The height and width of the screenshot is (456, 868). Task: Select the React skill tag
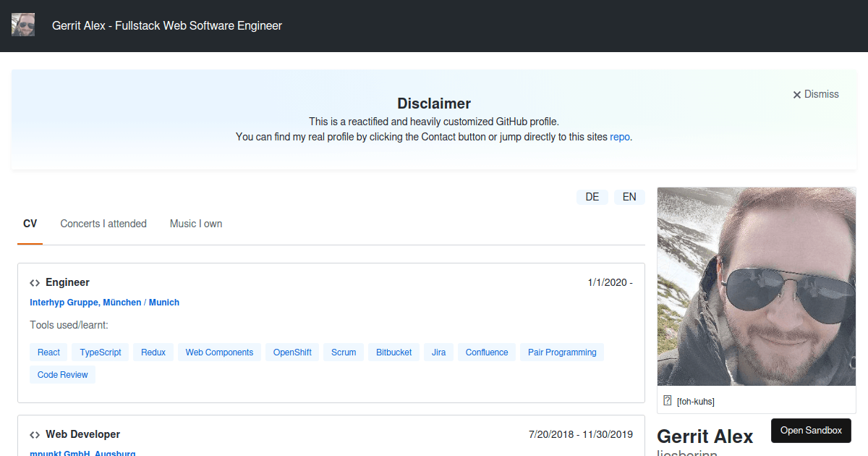(x=48, y=352)
